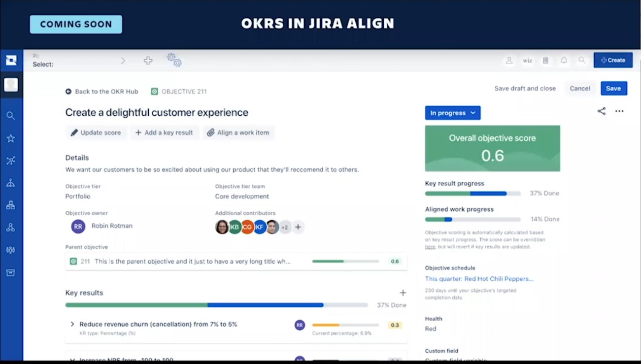
Task: Cancel editing the objective
Action: click(580, 88)
